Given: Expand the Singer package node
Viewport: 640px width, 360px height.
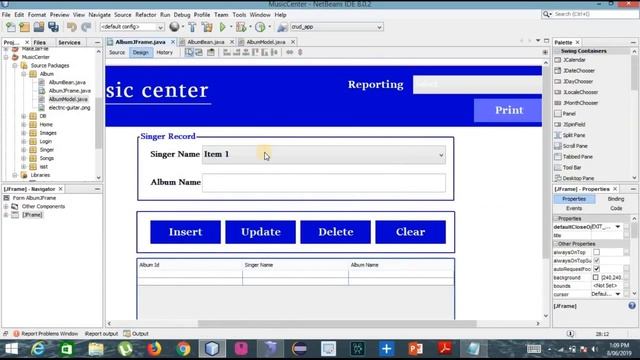Looking at the screenshot, I should tap(24, 150).
